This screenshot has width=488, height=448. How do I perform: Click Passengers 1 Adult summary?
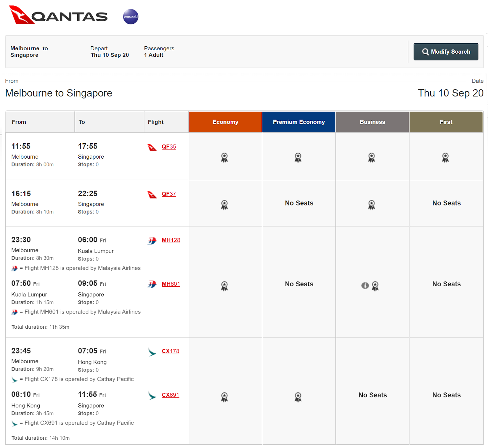tap(159, 52)
